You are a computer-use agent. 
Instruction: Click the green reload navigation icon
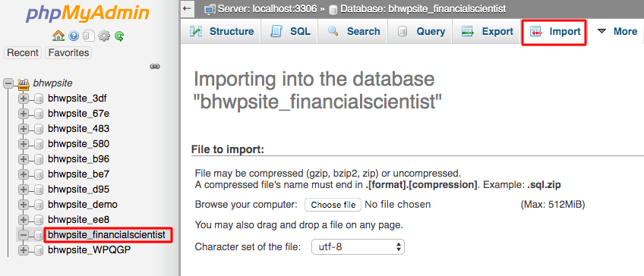coord(119,36)
